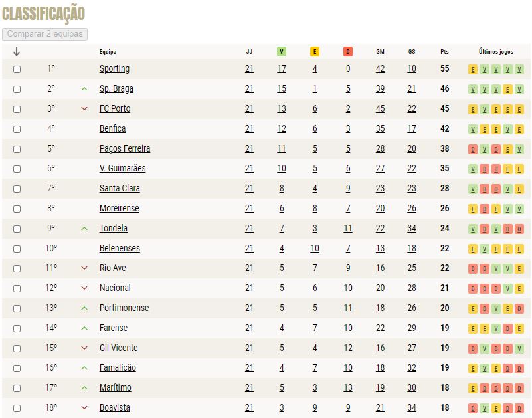The image size is (532, 418).
Task: Click the Comparar 2 equipas button
Action: 44,34
